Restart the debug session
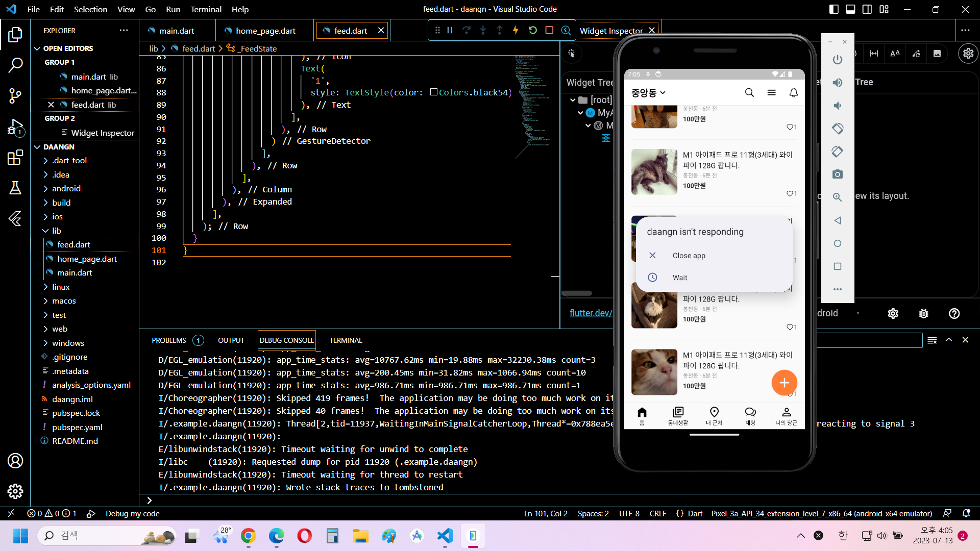The height and width of the screenshot is (551, 980). point(532,31)
